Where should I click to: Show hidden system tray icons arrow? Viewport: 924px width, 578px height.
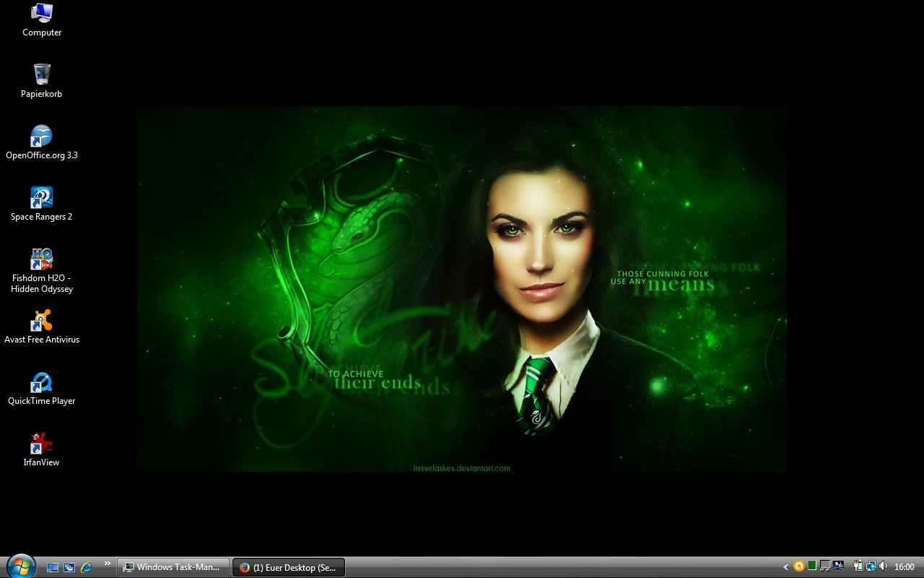[x=785, y=567]
